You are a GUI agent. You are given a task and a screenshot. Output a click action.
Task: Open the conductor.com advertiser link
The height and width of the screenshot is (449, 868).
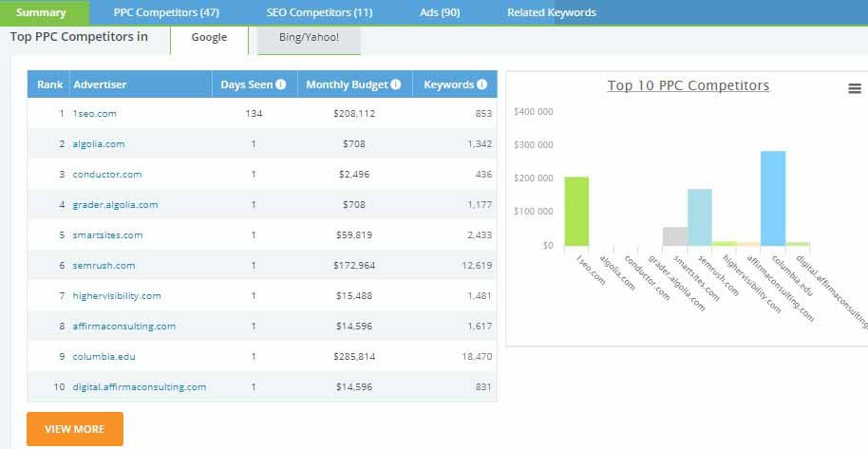(x=107, y=175)
